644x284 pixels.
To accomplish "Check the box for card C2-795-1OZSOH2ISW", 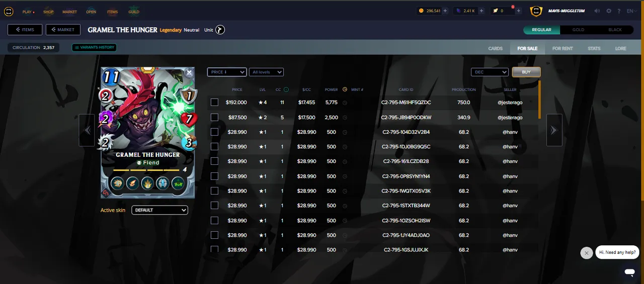I will tap(214, 221).
